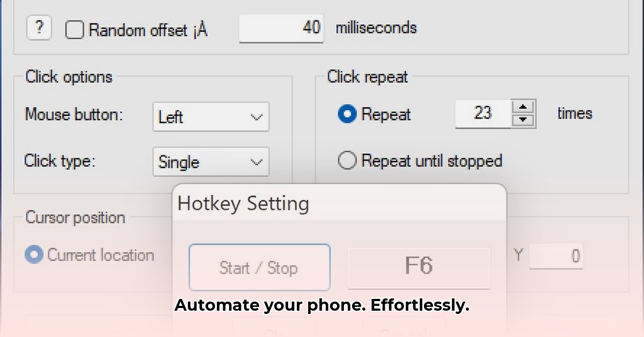The height and width of the screenshot is (337, 644).
Task: Click the Click repeat group heading
Action: [x=367, y=77]
